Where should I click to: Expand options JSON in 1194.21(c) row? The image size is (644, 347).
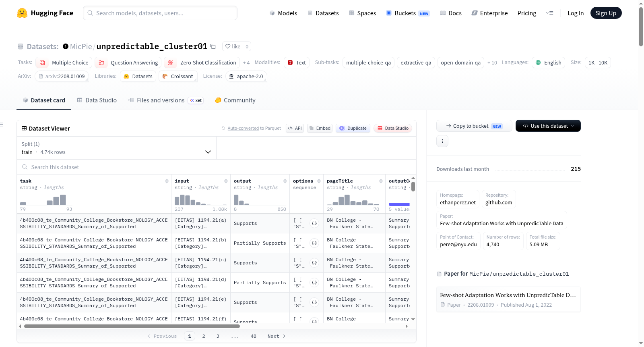[314, 263]
